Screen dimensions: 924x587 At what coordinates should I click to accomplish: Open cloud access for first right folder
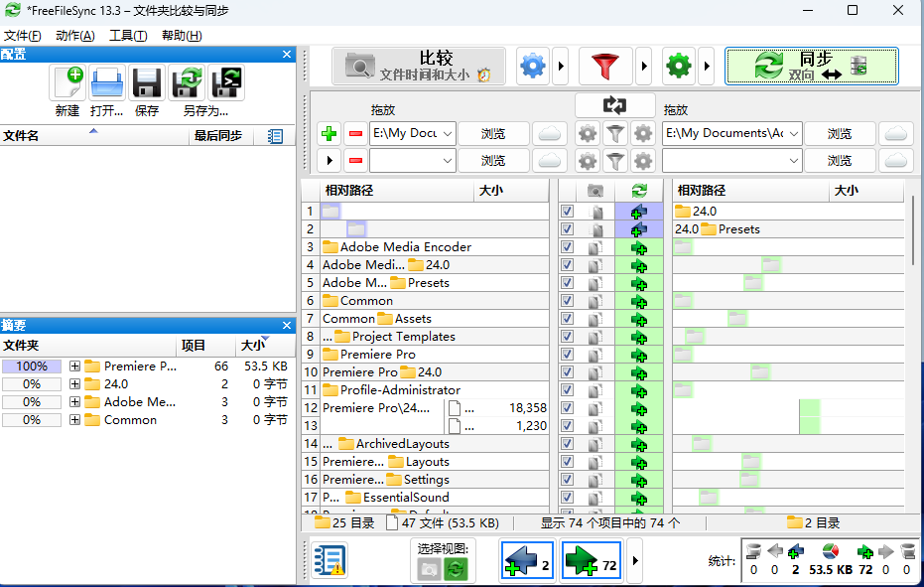tap(895, 133)
